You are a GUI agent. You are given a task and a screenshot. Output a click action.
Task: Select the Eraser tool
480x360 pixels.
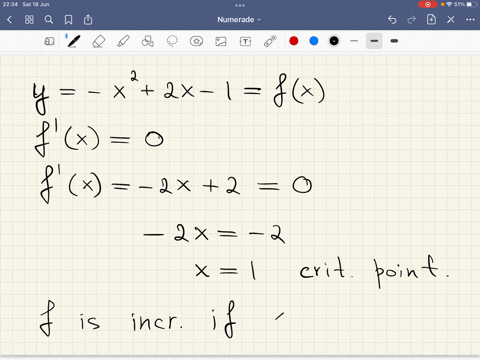point(99,41)
